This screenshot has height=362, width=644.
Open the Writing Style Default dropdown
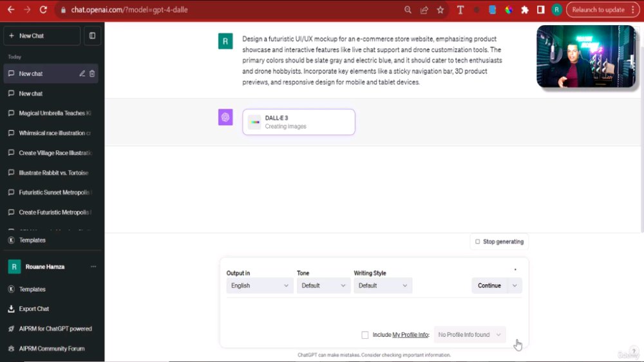tap(383, 285)
